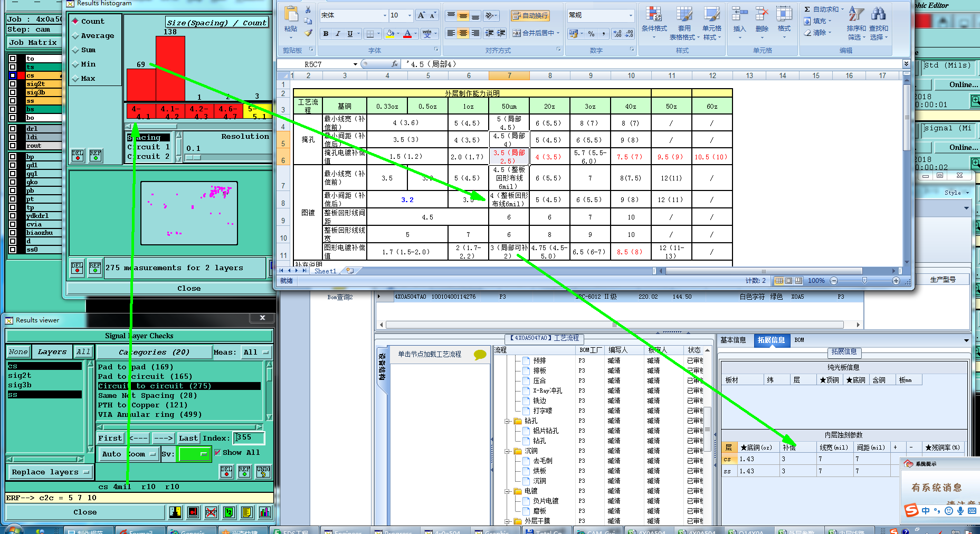Toggle the checkbox for layer drl

point(13,129)
